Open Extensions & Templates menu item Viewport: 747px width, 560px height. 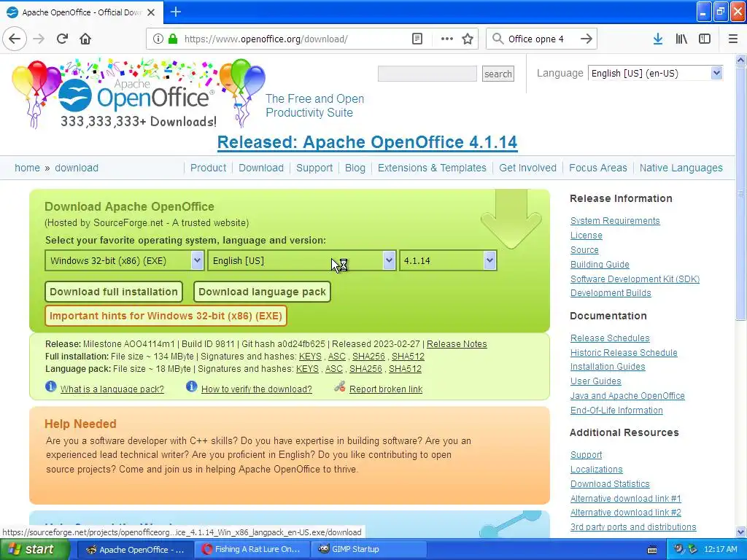[x=432, y=168]
